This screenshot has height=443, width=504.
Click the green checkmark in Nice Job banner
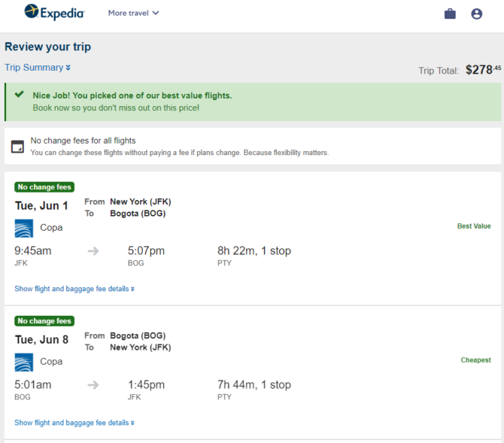tap(20, 94)
